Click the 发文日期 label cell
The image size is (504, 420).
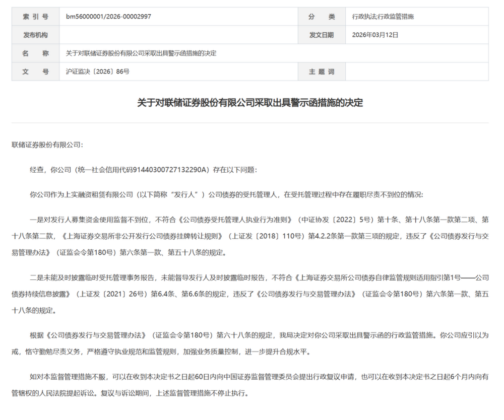pyautogui.click(x=322, y=35)
